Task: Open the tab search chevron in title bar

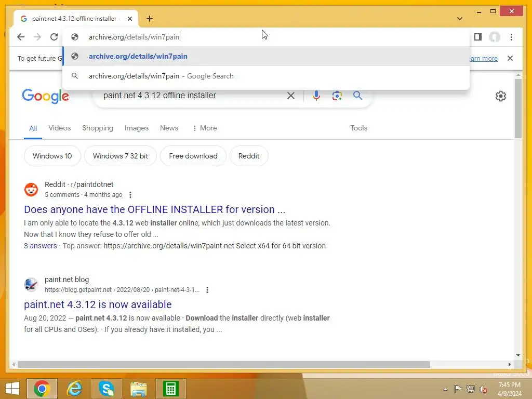Action: 460,19
